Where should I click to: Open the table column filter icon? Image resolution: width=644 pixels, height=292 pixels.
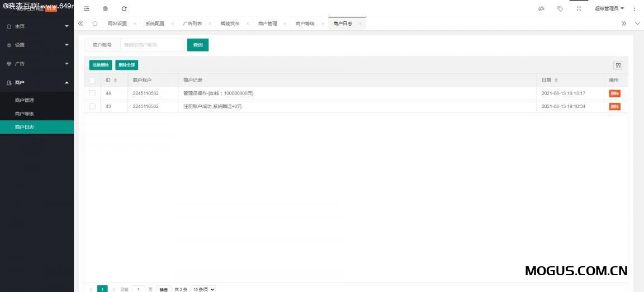click(618, 65)
